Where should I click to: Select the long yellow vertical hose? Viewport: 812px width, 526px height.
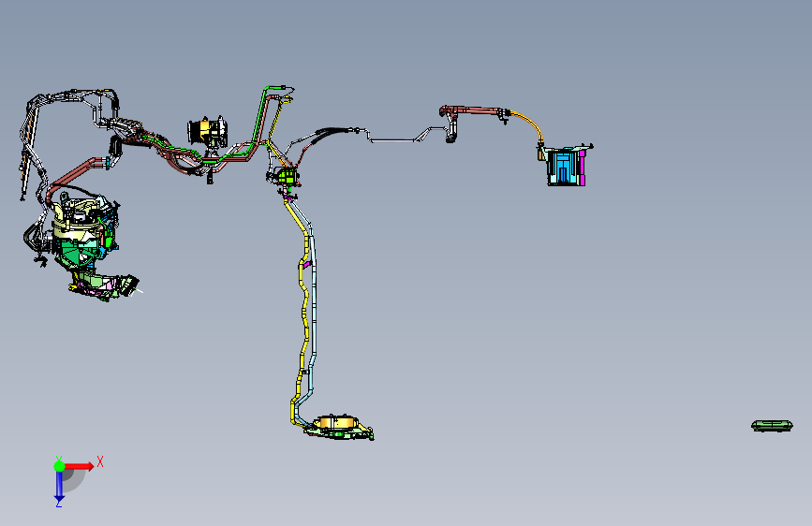pyautogui.click(x=301, y=311)
